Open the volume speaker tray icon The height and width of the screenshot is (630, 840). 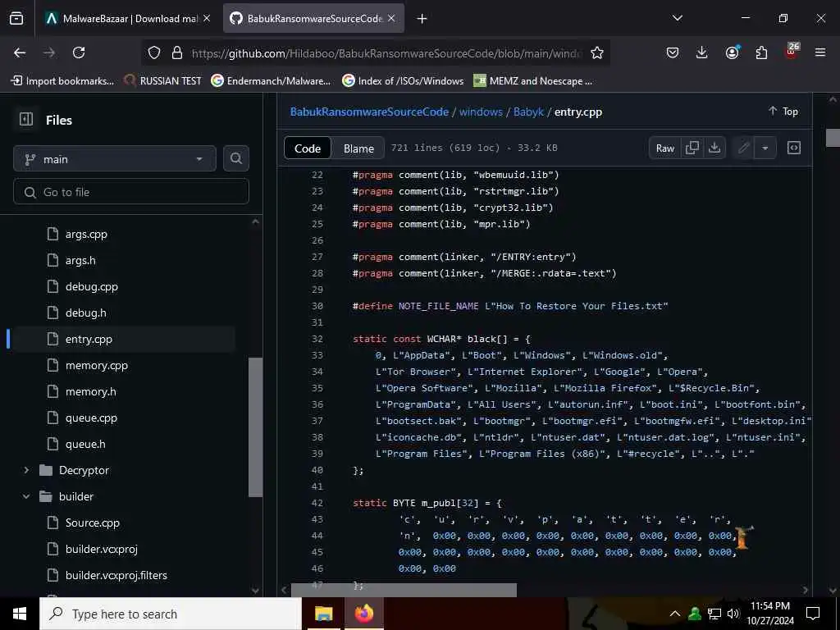(x=733, y=614)
